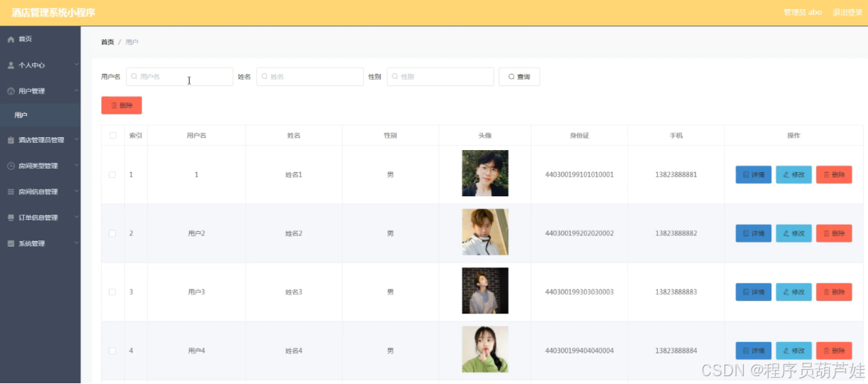Expand the 订单信息管理 chevron
868x384 pixels.
click(x=76, y=217)
